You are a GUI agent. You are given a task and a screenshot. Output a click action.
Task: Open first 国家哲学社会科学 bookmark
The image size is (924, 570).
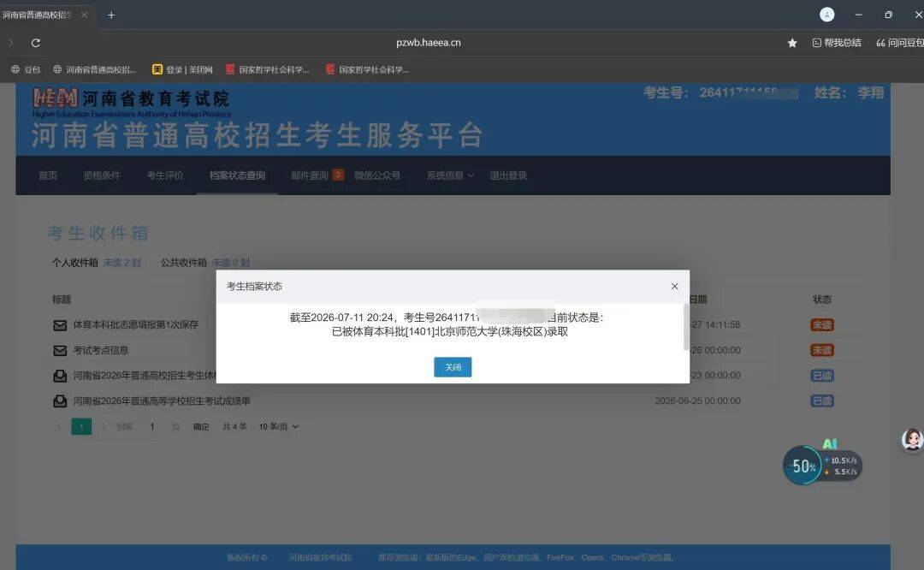(x=268, y=69)
